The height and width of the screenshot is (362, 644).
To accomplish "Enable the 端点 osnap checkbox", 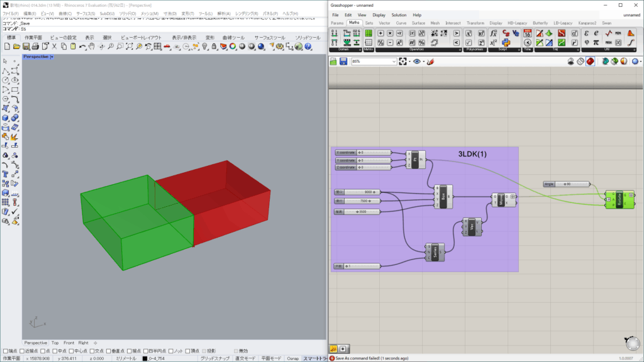I will tap(5, 351).
